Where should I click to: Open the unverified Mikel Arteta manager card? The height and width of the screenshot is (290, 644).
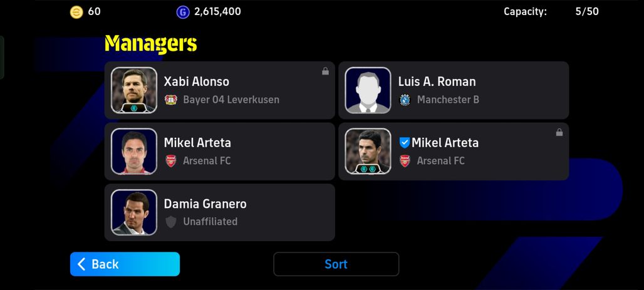220,151
